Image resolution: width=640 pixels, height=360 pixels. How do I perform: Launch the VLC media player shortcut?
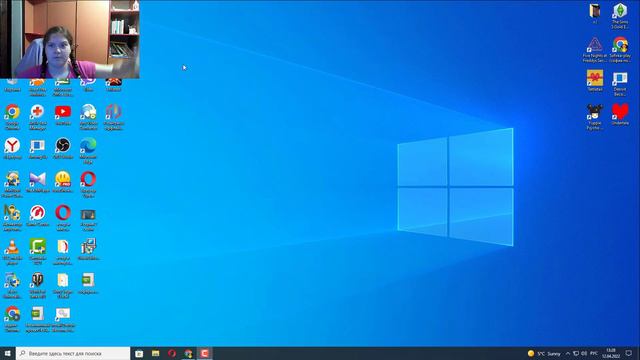[x=12, y=252]
